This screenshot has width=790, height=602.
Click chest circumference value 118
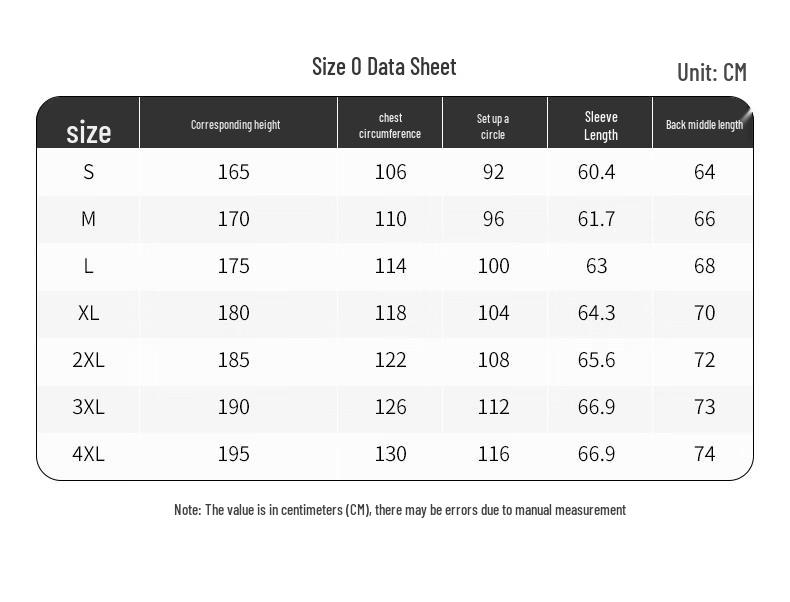click(x=390, y=313)
